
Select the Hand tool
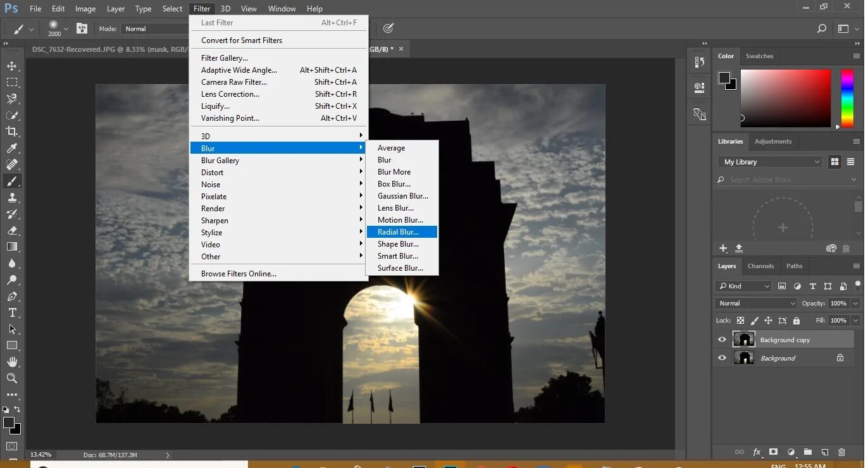pyautogui.click(x=12, y=362)
